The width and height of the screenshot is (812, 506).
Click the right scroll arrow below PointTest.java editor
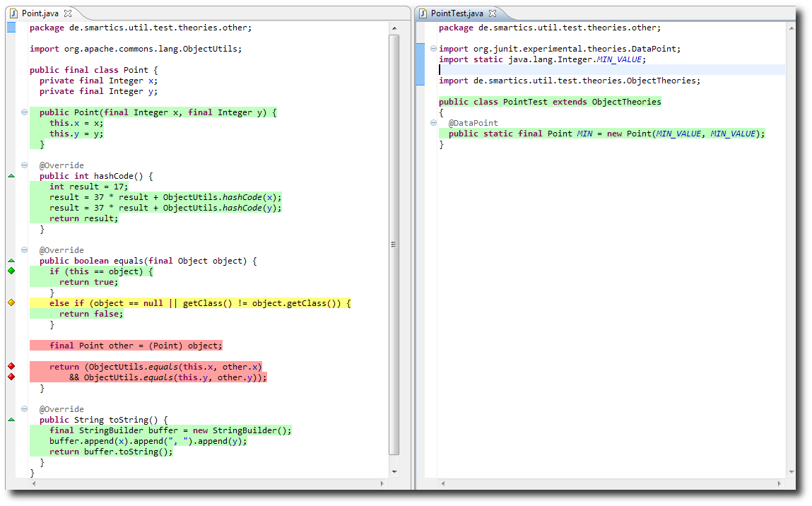782,483
